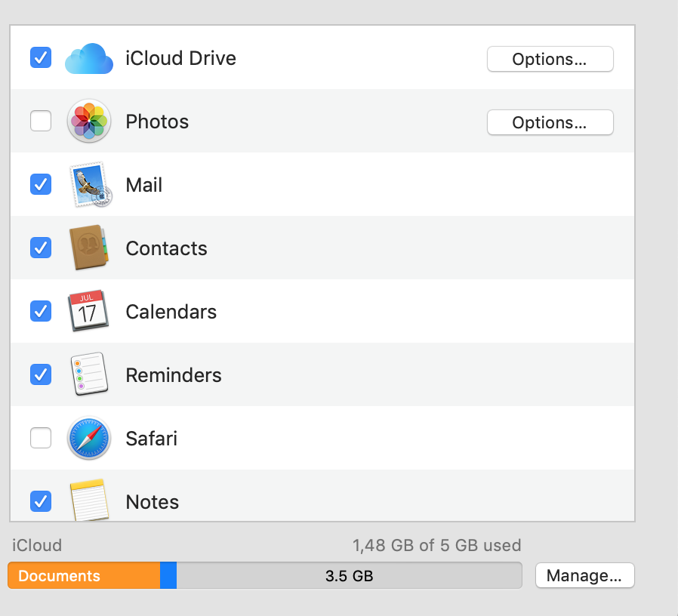
Task: Toggle the Reminders checkbox
Action: pyautogui.click(x=41, y=374)
